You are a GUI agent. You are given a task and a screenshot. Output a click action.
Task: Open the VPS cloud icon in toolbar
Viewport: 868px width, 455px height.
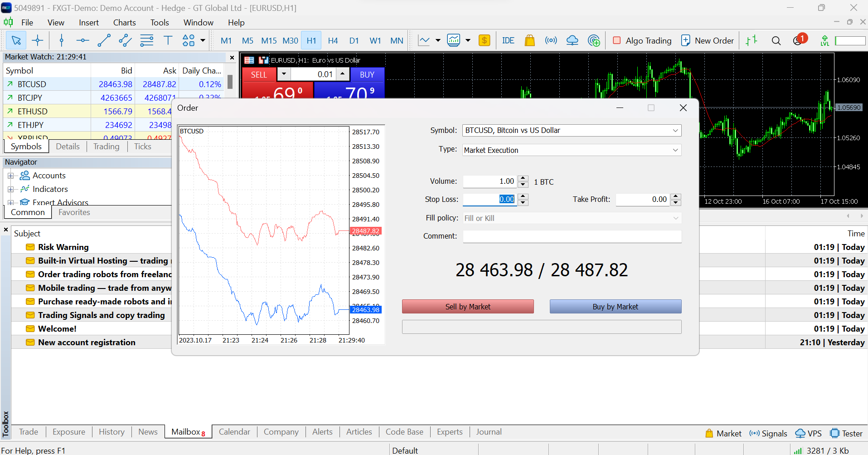click(572, 41)
